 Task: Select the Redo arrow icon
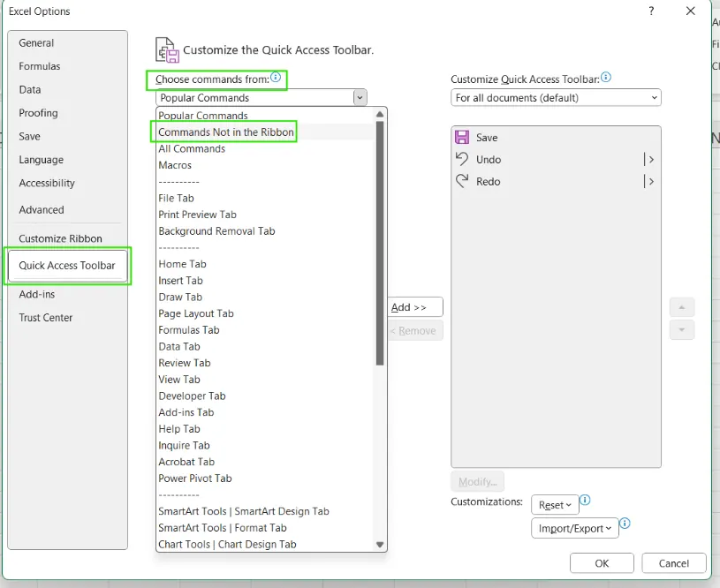point(461,181)
